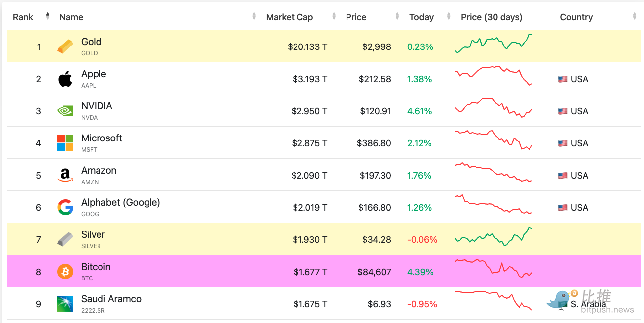The height and width of the screenshot is (323, 644).
Task: Click the Gold bar icon
Action: point(65,47)
